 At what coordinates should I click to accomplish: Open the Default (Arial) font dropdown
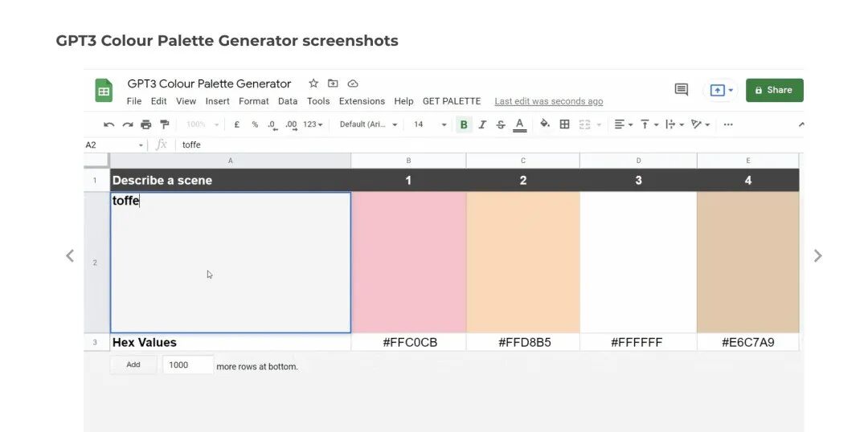click(368, 124)
